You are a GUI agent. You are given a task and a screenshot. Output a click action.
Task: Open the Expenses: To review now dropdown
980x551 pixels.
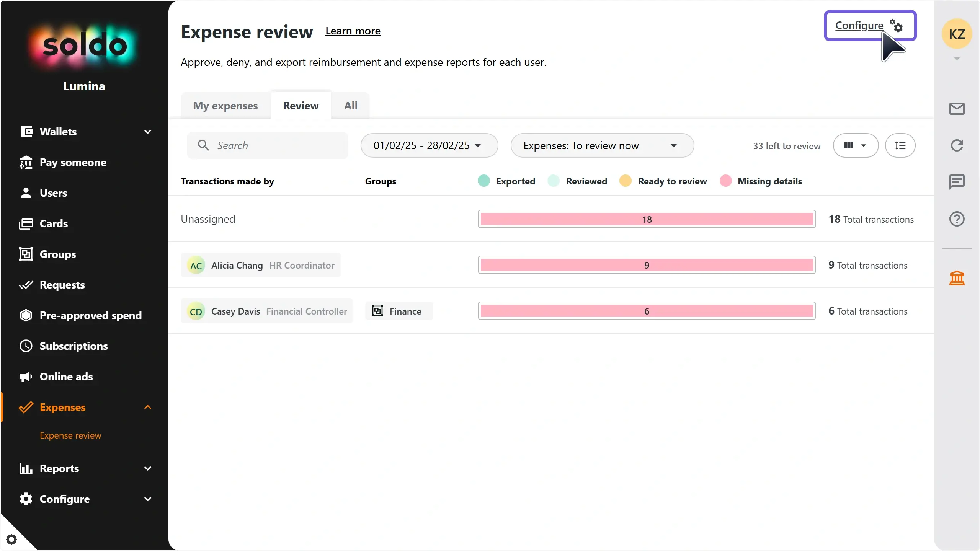[x=602, y=145]
